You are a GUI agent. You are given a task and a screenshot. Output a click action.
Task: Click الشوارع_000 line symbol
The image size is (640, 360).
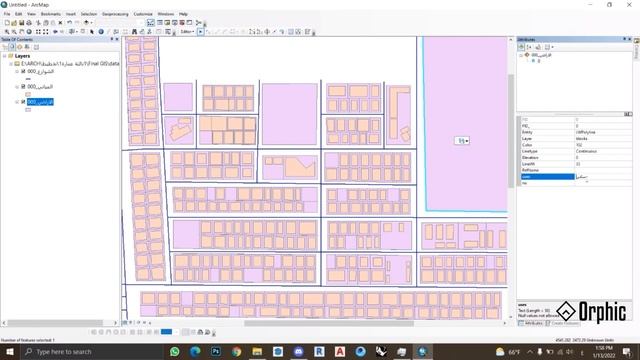coord(28,79)
